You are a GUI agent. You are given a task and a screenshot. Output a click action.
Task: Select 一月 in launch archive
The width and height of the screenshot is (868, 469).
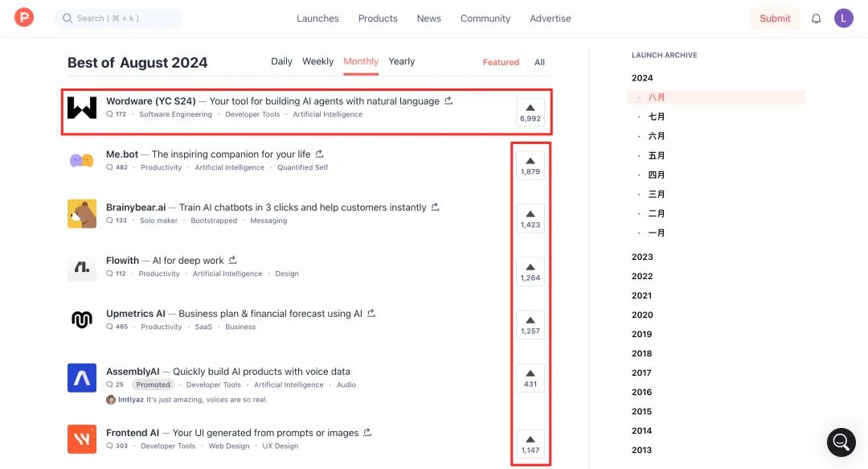[x=657, y=232]
